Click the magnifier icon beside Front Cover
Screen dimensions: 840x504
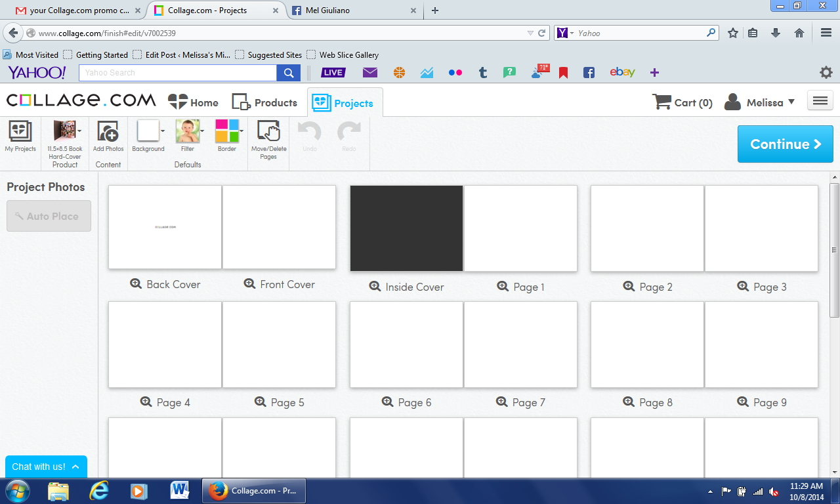pos(249,283)
